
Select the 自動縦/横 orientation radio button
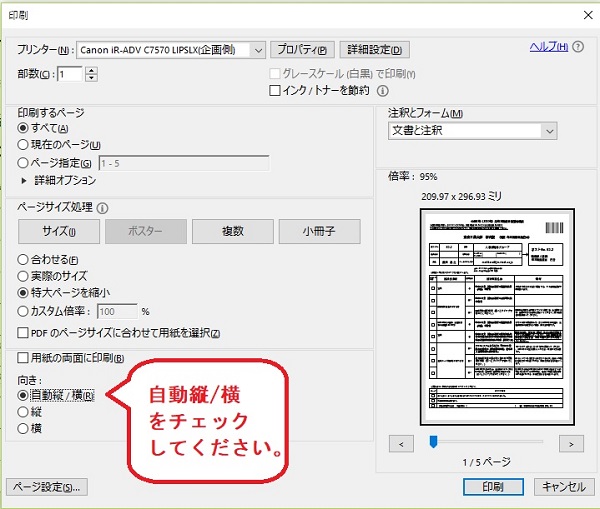(x=24, y=395)
